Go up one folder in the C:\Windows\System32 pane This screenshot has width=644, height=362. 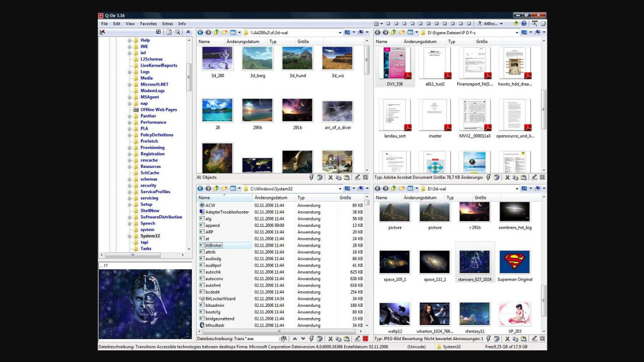(216, 189)
